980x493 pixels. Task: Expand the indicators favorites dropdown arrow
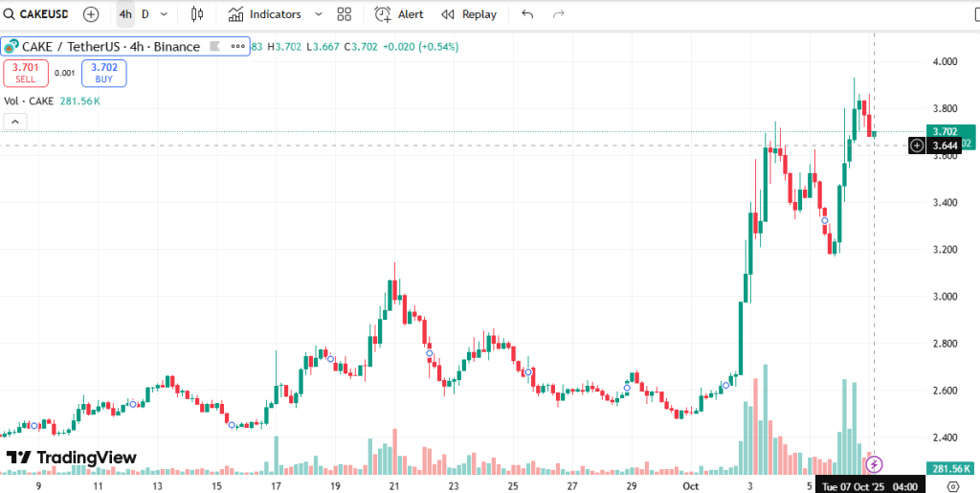(x=318, y=14)
